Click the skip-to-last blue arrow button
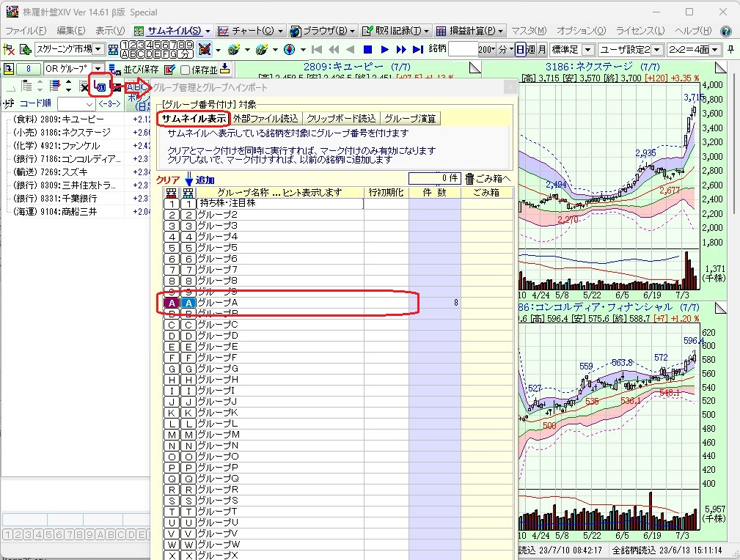Image resolution: width=740 pixels, height=560 pixels. pyautogui.click(x=417, y=49)
